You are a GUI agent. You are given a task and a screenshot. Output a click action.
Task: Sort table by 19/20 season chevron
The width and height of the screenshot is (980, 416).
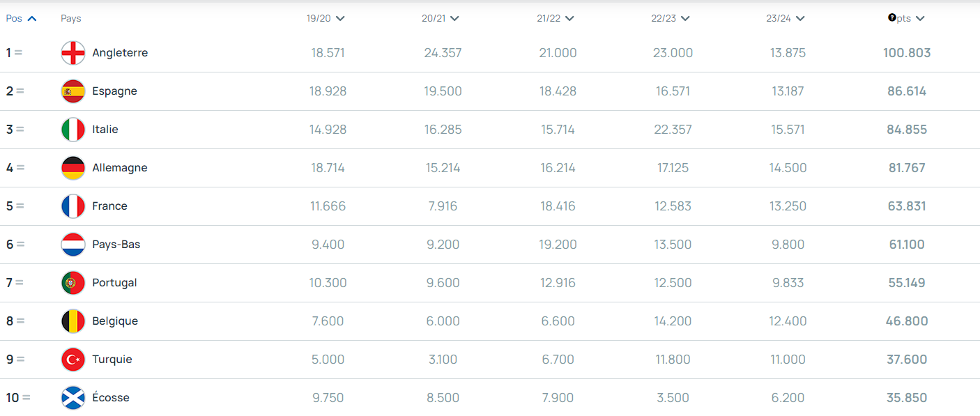[x=340, y=19]
